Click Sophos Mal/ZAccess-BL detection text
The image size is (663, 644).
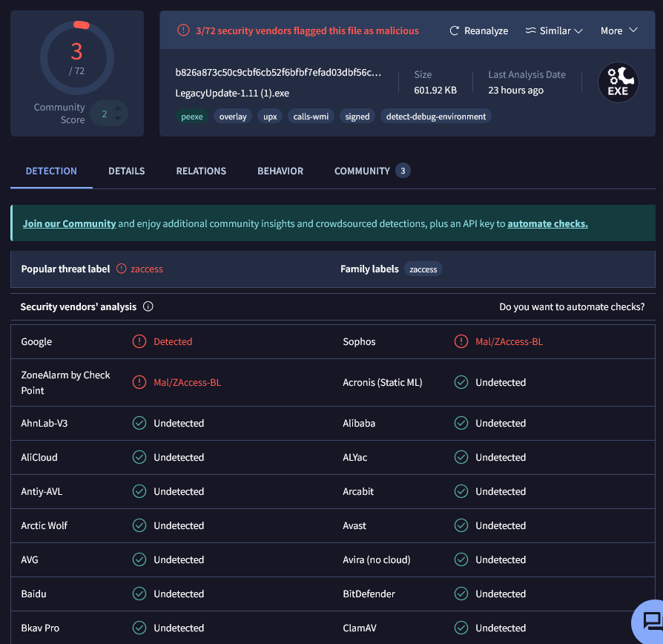pos(509,341)
